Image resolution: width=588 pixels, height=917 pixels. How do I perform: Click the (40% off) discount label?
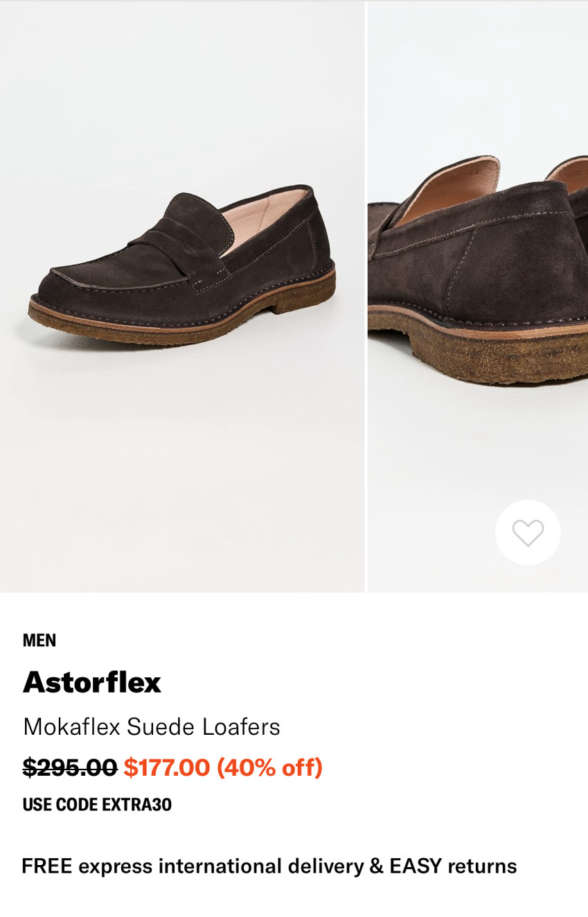(x=269, y=767)
